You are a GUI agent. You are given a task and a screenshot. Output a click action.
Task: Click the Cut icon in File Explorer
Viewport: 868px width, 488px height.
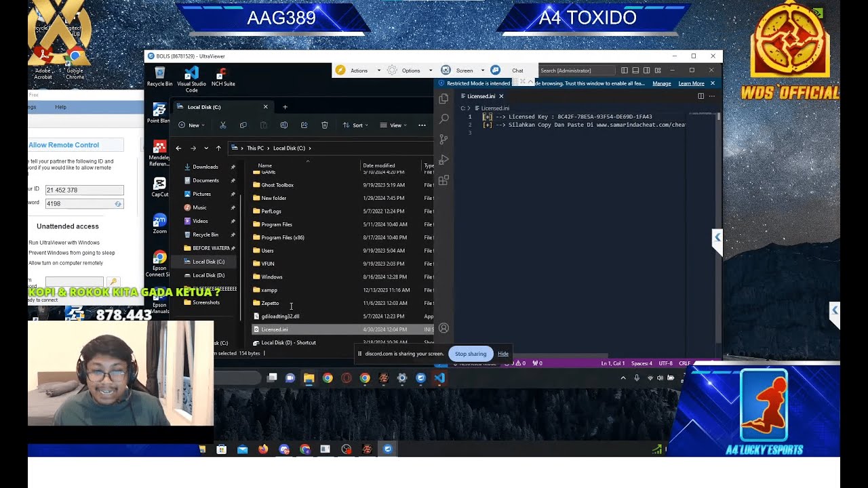222,125
